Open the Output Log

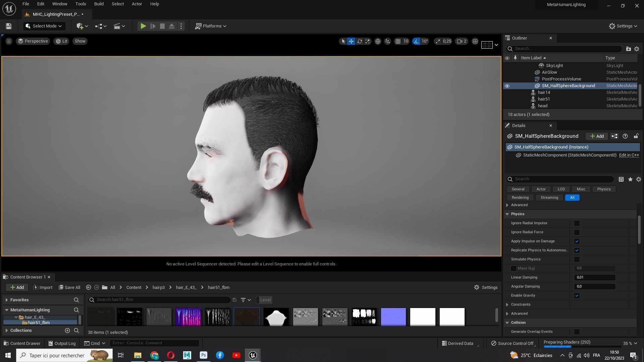click(62, 344)
